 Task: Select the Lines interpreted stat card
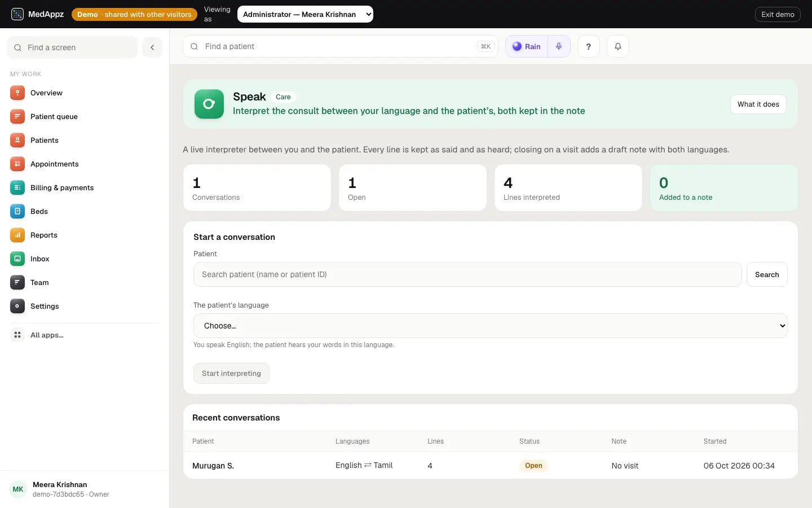(x=568, y=188)
